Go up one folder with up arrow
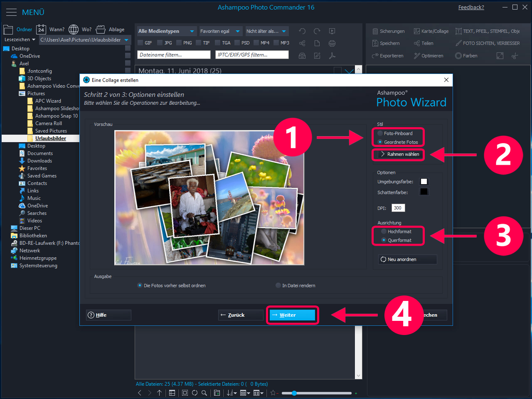The height and width of the screenshot is (399, 532). coord(159,393)
